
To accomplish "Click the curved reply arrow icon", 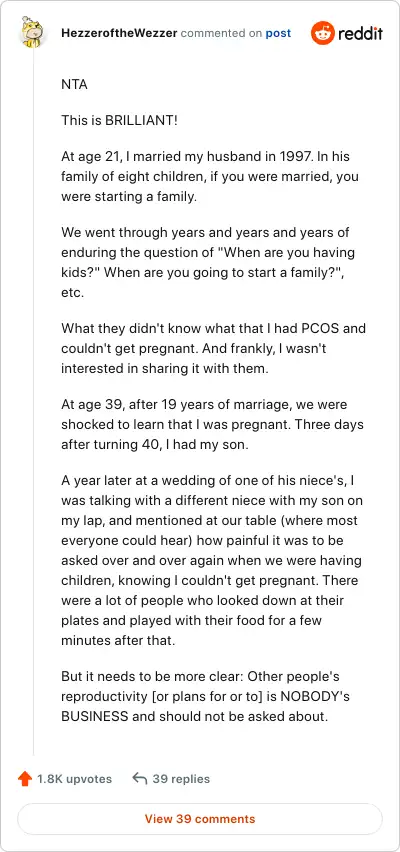I will [x=140, y=779].
